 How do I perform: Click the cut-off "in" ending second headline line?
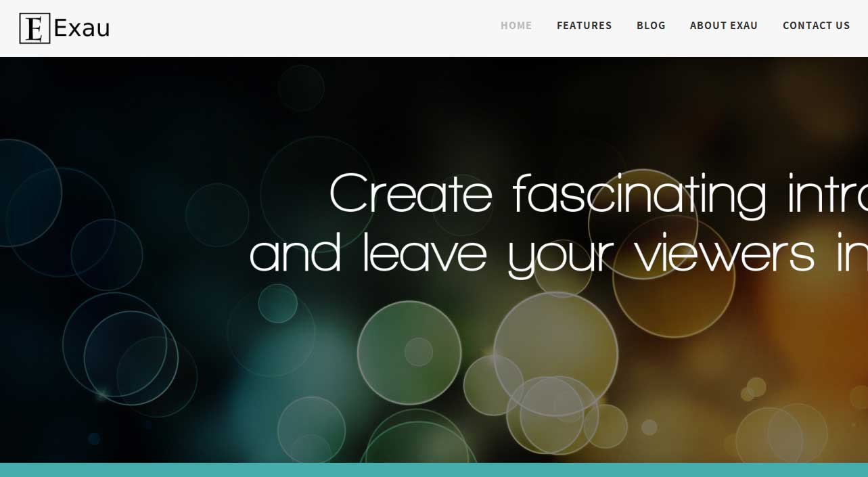point(852,252)
